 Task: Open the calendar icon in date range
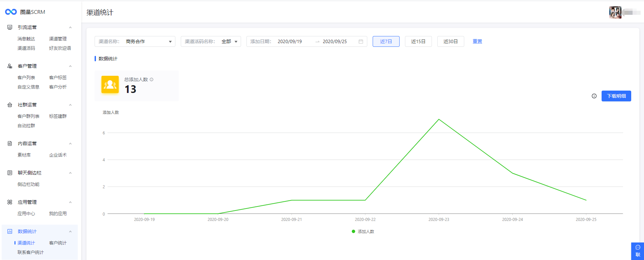(361, 41)
